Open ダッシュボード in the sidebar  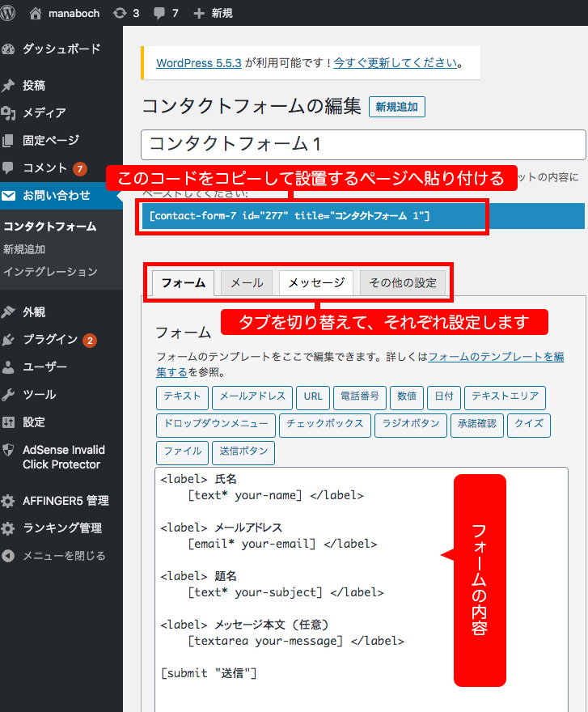pyautogui.click(x=61, y=49)
